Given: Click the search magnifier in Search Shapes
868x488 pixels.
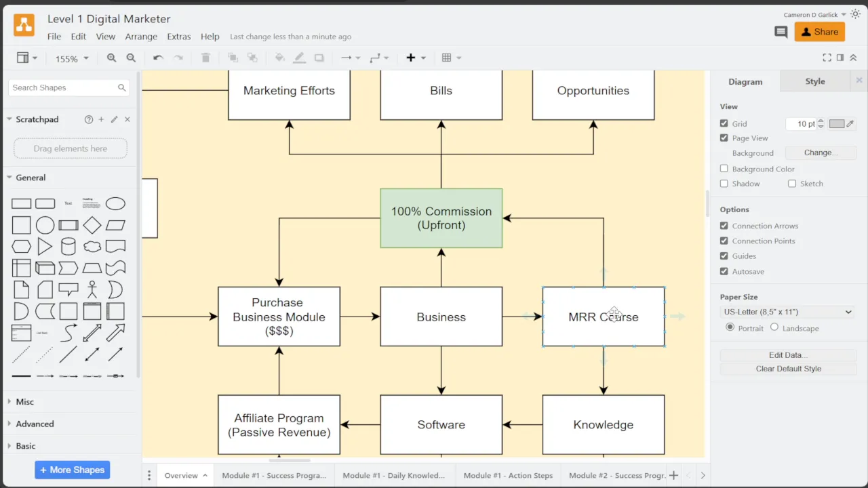Looking at the screenshot, I should coord(122,87).
